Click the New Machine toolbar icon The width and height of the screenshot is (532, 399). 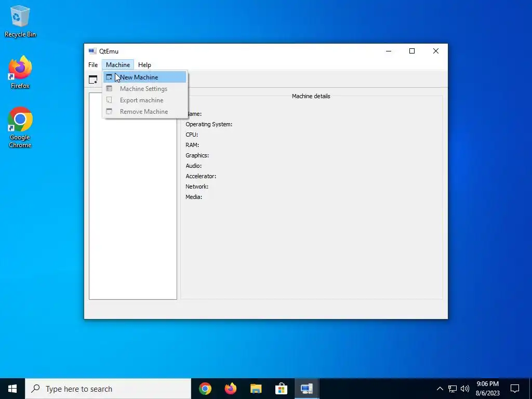93,79
